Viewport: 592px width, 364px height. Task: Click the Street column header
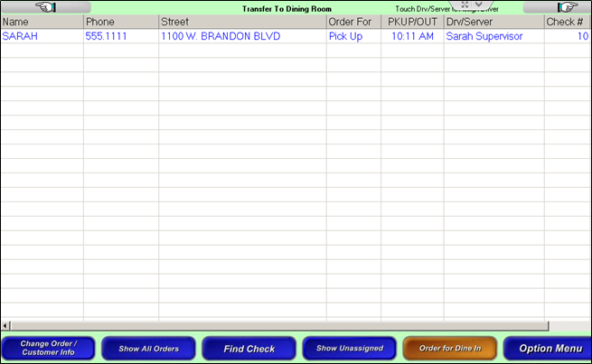tap(241, 22)
